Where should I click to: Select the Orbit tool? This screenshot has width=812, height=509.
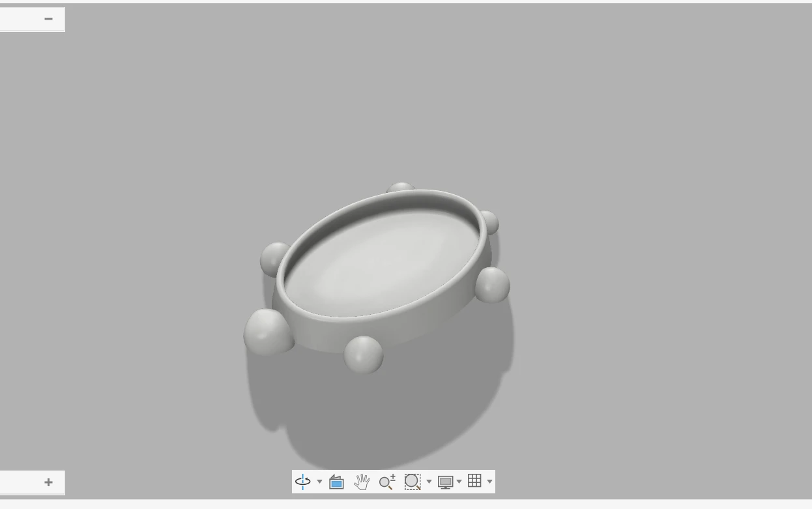coord(303,482)
